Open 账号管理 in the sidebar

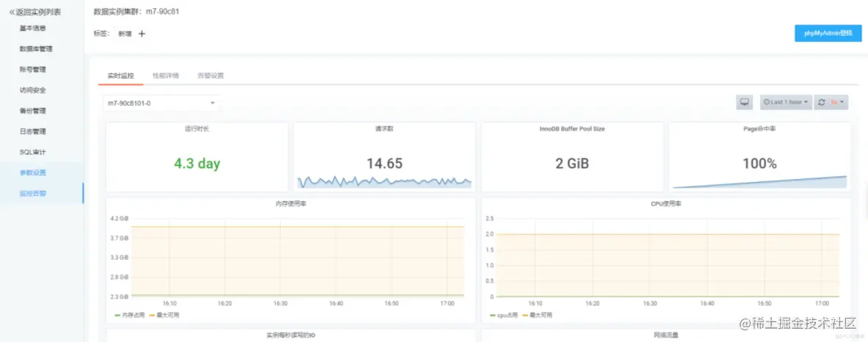point(32,70)
